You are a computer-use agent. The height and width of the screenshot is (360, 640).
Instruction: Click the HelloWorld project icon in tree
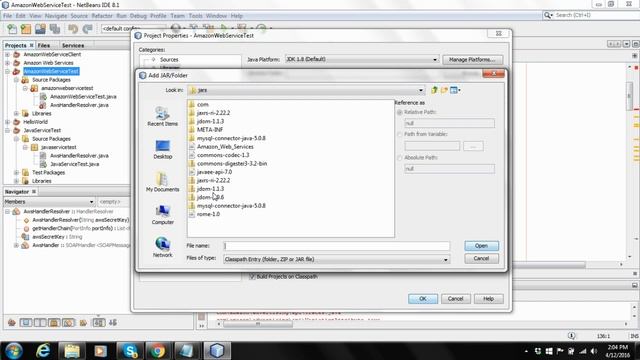point(17,122)
